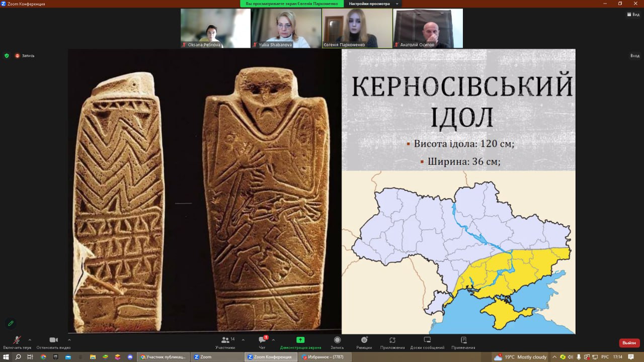
Task: Unmute the microphone with Включить звук
Action: pyautogui.click(x=17, y=343)
